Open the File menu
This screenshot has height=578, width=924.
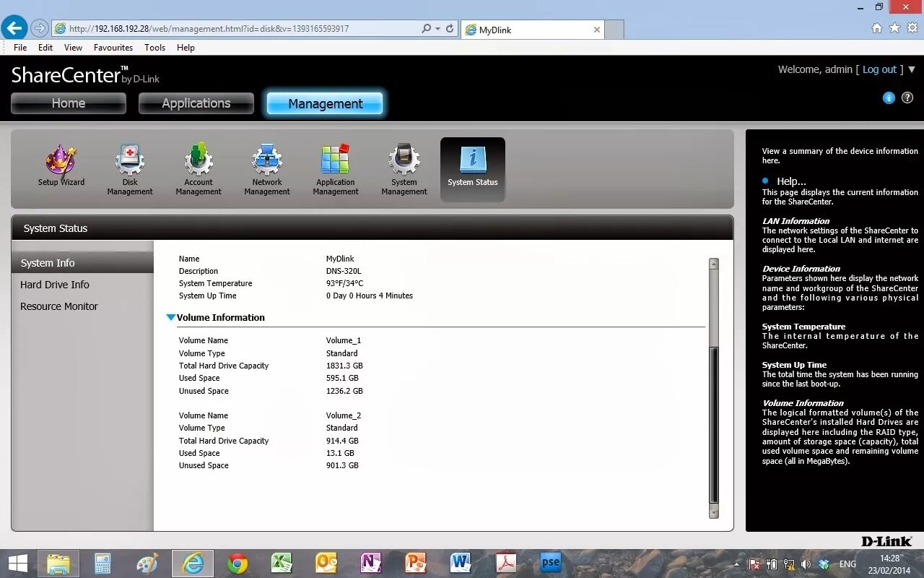coord(20,48)
